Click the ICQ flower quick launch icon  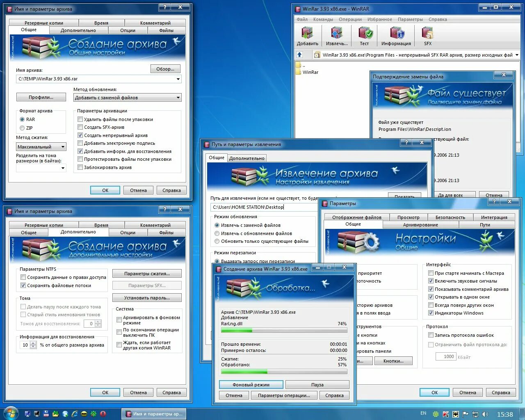tap(93, 414)
